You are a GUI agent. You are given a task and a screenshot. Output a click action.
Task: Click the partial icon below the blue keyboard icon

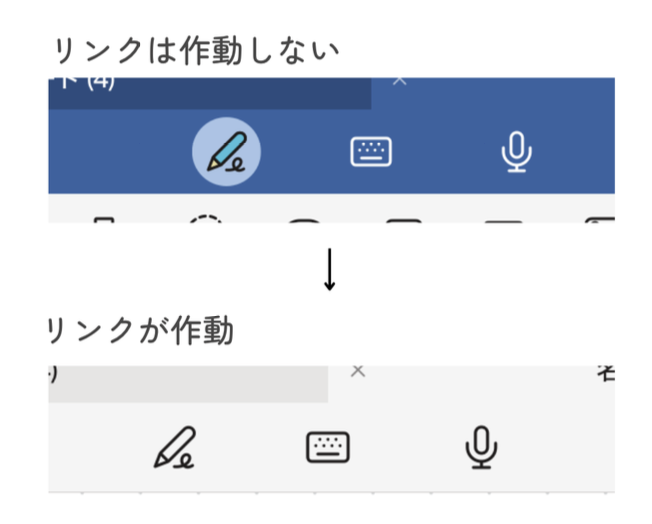pyautogui.click(x=404, y=221)
